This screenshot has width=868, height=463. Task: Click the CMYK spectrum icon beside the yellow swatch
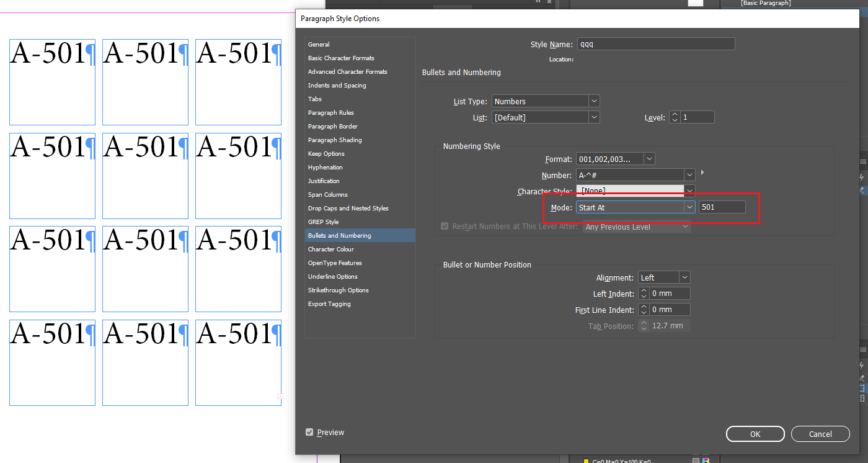click(x=706, y=459)
